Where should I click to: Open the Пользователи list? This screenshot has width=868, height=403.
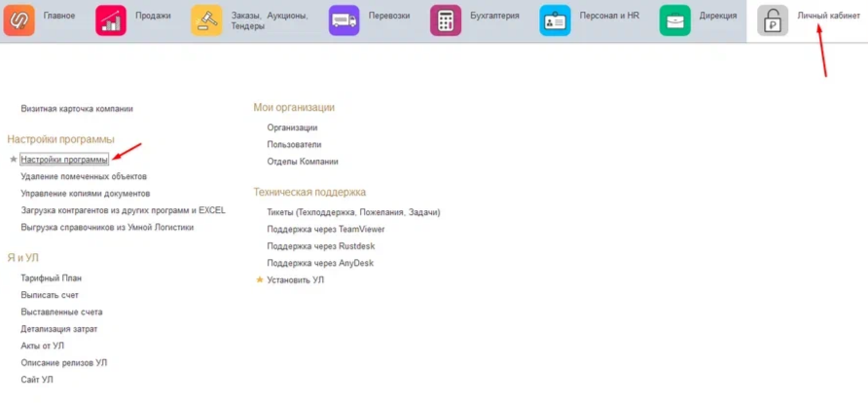point(294,144)
